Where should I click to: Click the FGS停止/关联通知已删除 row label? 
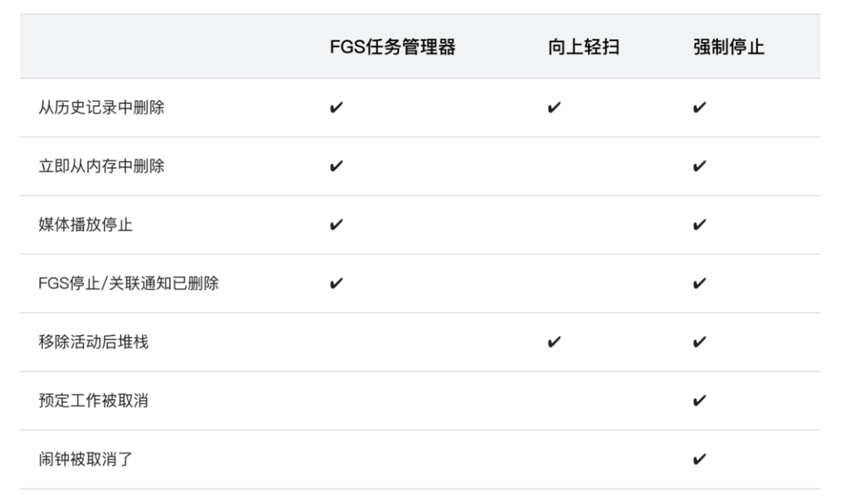pos(128,284)
